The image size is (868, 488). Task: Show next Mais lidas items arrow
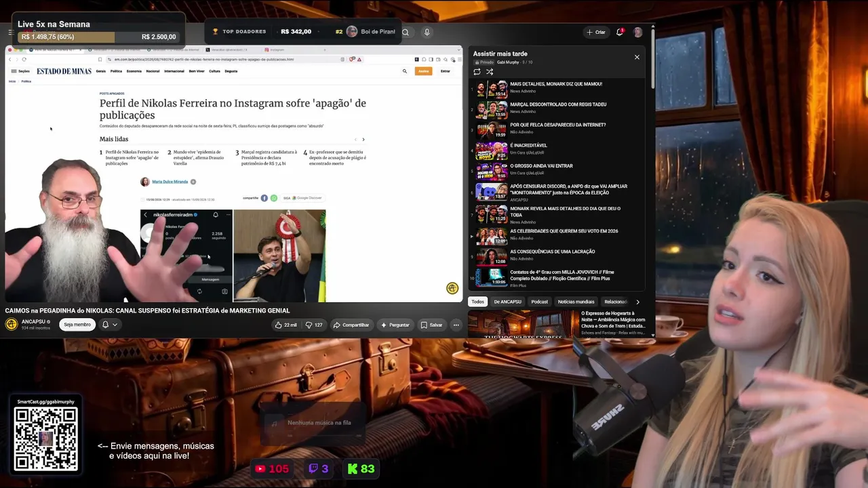[x=363, y=140]
